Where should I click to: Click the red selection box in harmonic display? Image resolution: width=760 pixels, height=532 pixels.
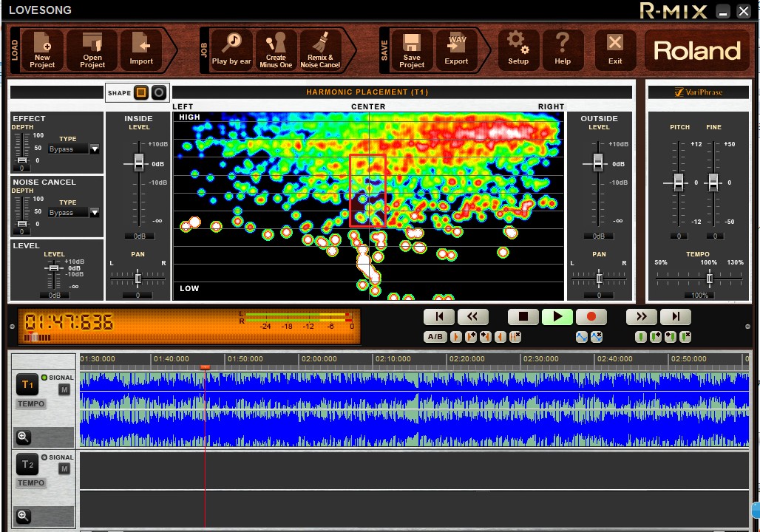tap(368, 191)
